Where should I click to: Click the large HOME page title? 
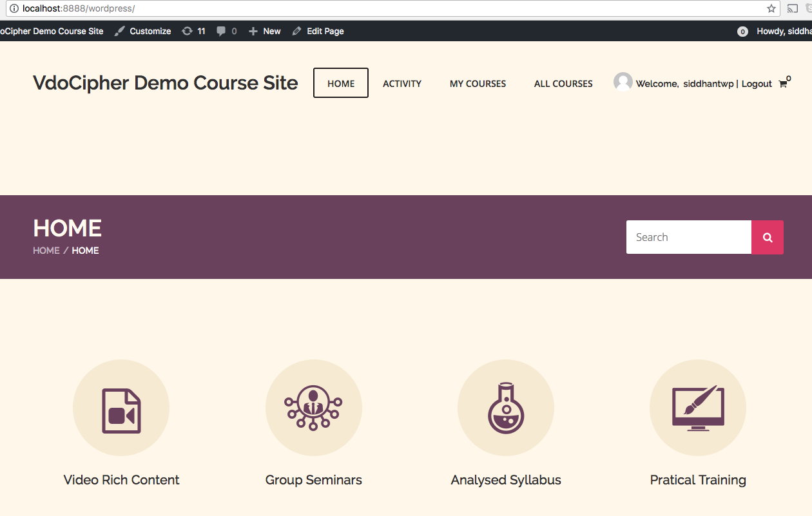(68, 228)
